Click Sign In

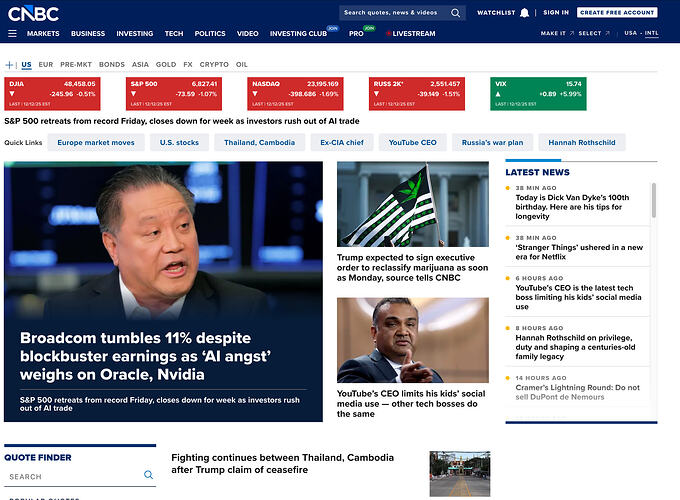[556, 13]
